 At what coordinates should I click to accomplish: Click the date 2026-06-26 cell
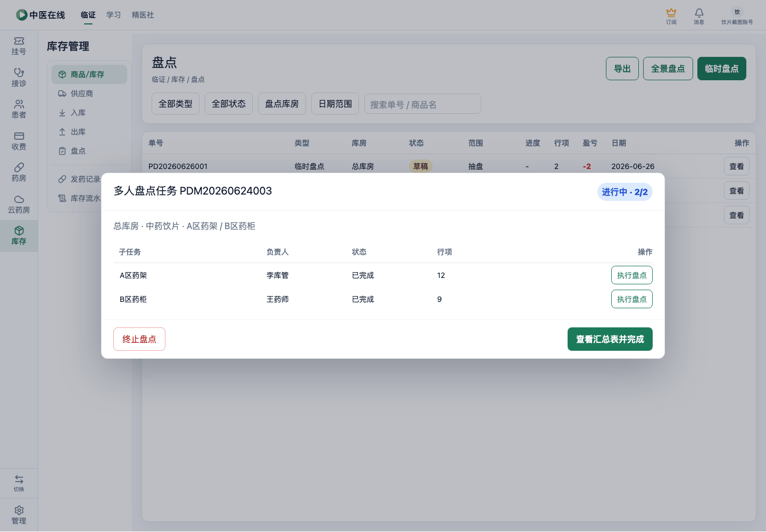[633, 166]
